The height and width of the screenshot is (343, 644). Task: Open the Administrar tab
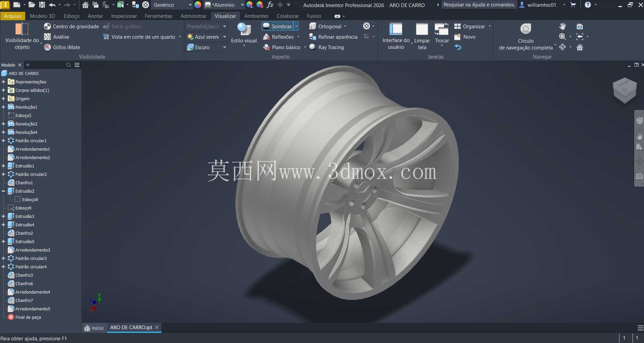(x=193, y=16)
